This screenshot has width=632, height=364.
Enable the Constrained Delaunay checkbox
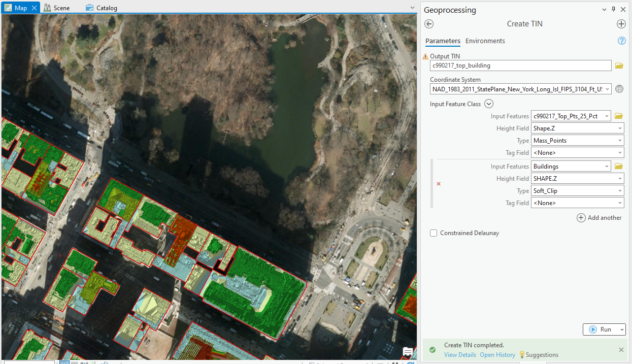[434, 233]
